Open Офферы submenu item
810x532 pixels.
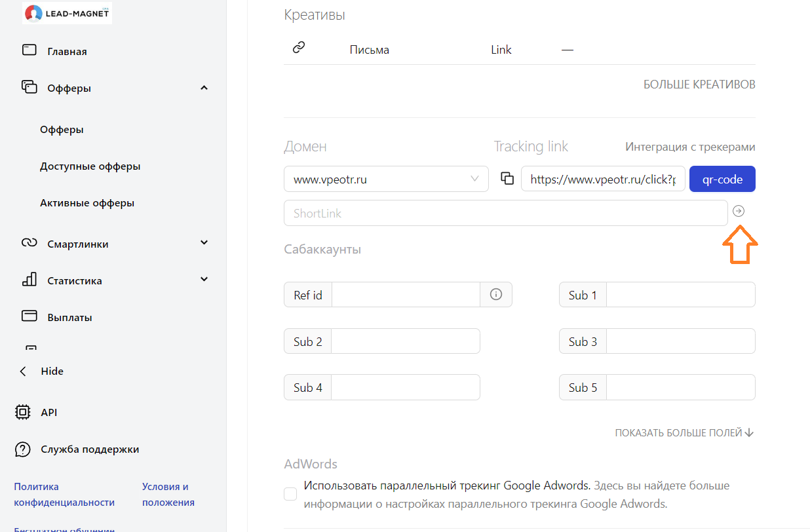[x=62, y=130]
